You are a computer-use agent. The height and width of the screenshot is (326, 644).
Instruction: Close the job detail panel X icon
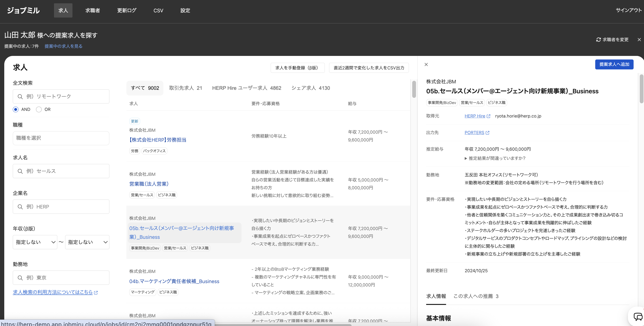point(426,64)
